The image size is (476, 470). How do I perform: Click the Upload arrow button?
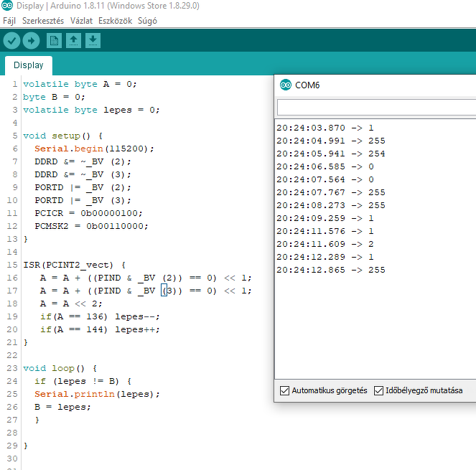click(x=32, y=41)
